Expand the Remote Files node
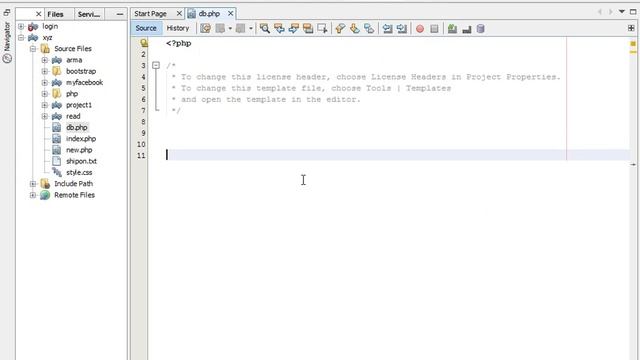 (33, 195)
